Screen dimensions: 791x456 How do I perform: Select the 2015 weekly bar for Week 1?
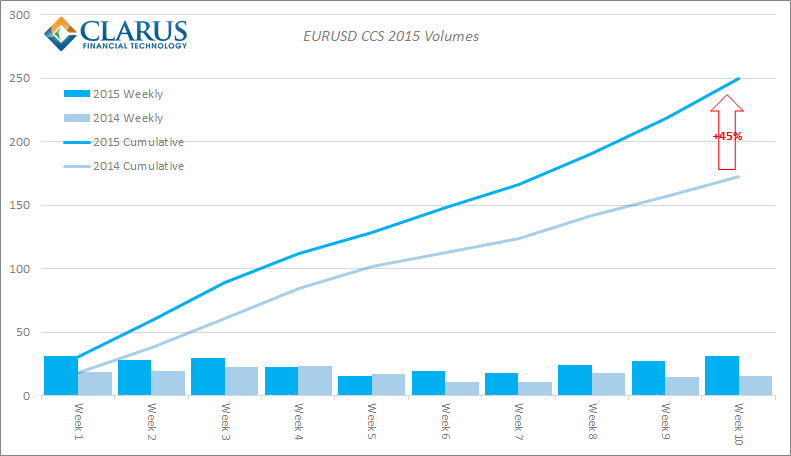click(x=61, y=376)
